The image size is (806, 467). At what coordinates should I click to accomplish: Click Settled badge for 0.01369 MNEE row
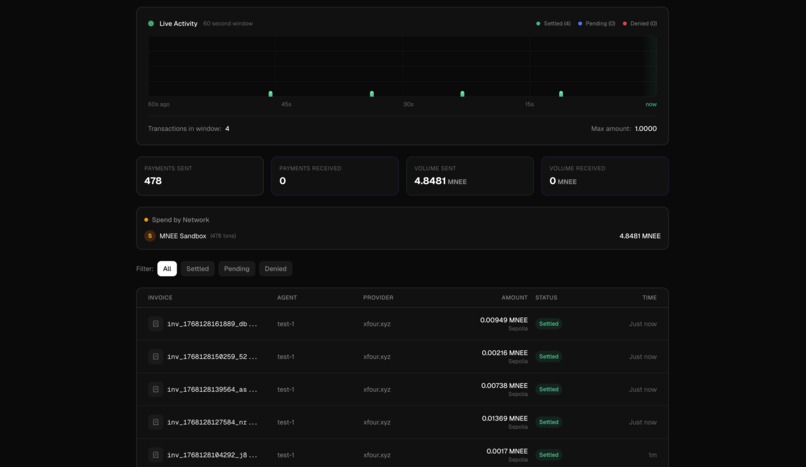tap(548, 422)
